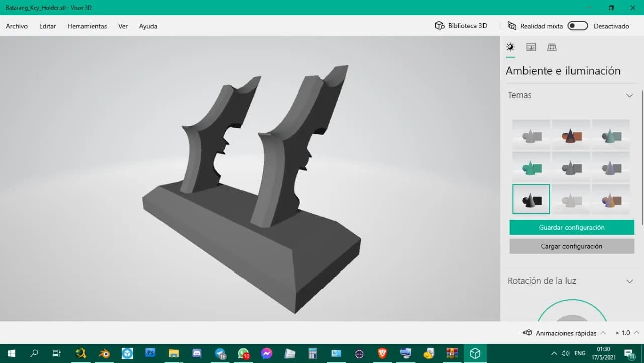This screenshot has height=363, width=644.
Task: Switch to the statistics panel tab icon
Action: tap(531, 47)
